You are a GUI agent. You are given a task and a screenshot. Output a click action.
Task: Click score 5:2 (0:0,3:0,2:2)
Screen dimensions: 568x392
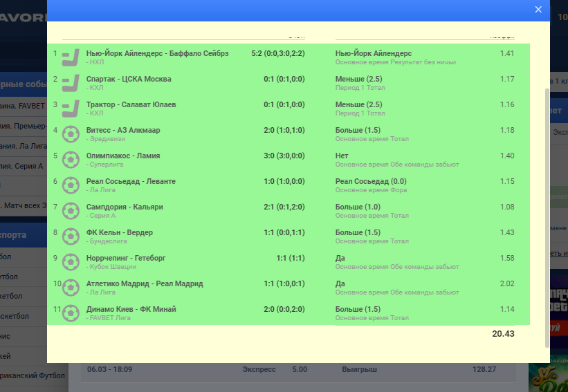coord(278,53)
